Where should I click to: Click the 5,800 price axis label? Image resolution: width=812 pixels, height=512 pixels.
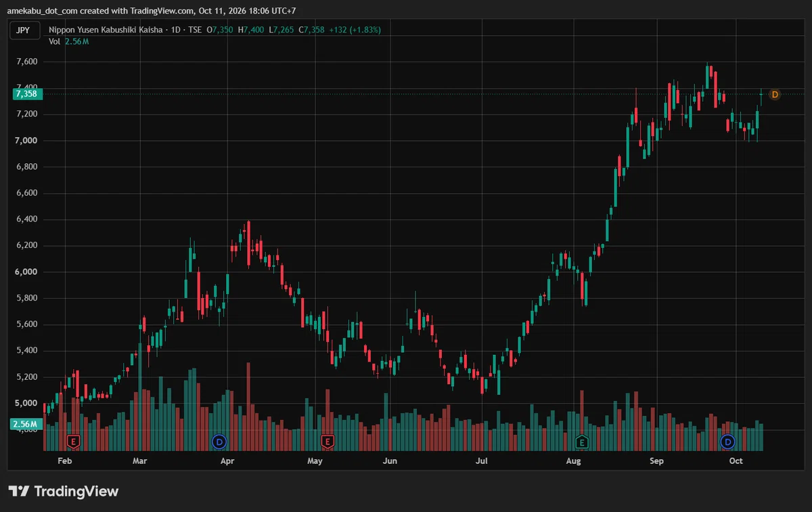coord(26,299)
